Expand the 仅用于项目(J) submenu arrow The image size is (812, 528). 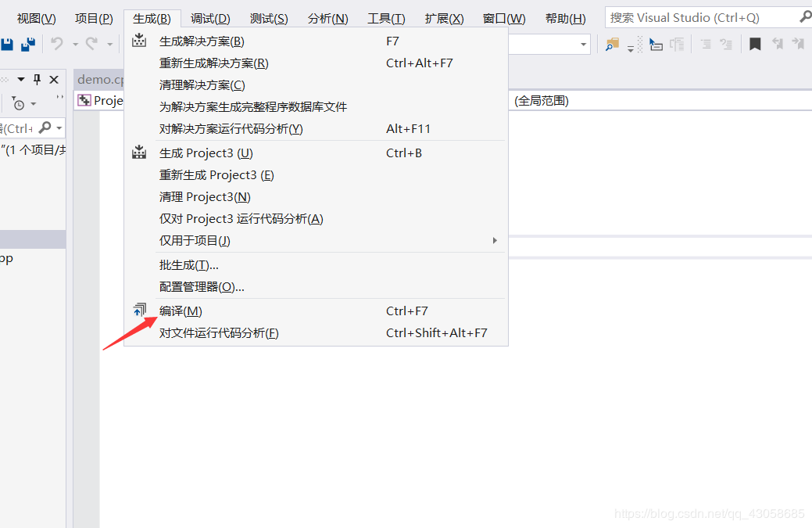click(x=495, y=240)
